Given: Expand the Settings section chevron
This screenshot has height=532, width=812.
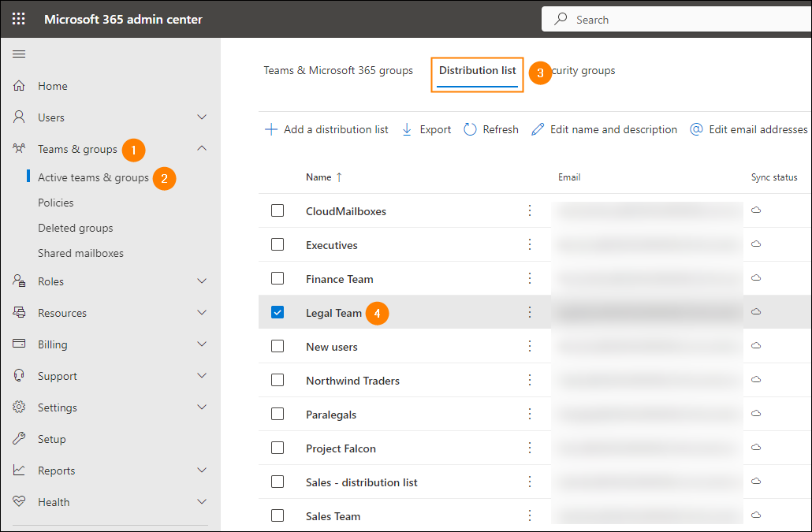Looking at the screenshot, I should point(202,407).
